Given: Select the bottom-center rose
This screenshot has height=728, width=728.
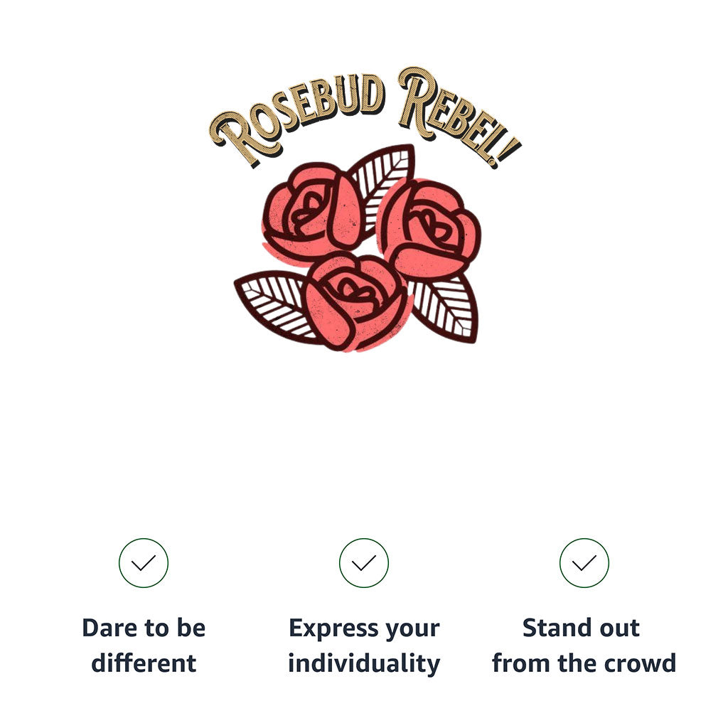Looking at the screenshot, I should click(x=353, y=299).
